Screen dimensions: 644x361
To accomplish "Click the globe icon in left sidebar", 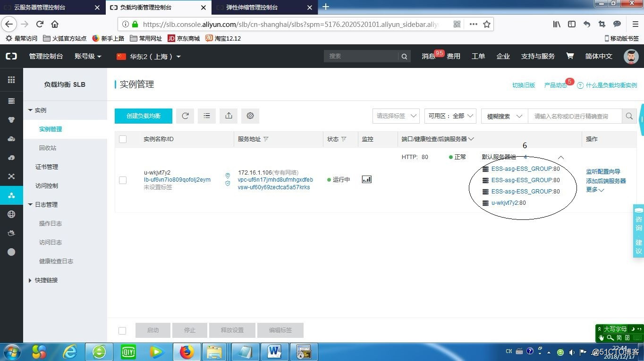I will point(11,214).
